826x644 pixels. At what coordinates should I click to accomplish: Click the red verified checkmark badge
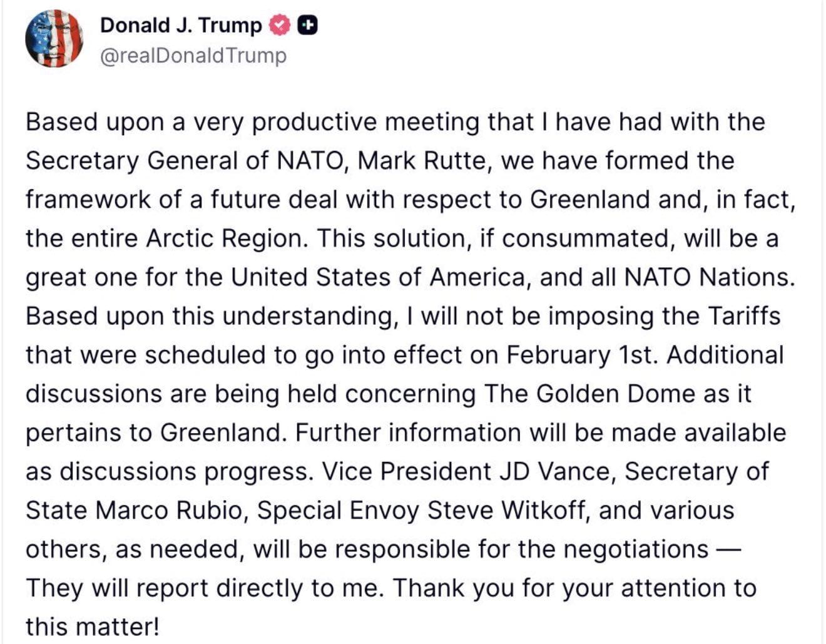(x=280, y=25)
